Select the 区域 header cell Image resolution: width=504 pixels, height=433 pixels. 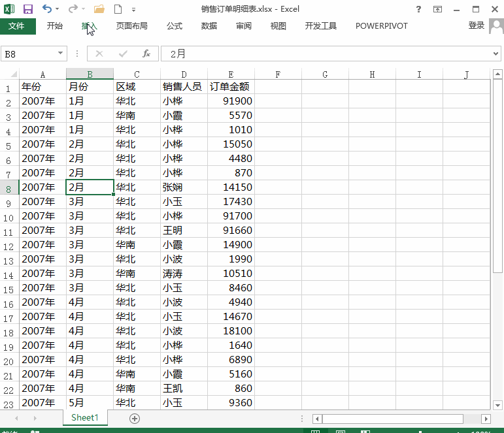(x=137, y=86)
